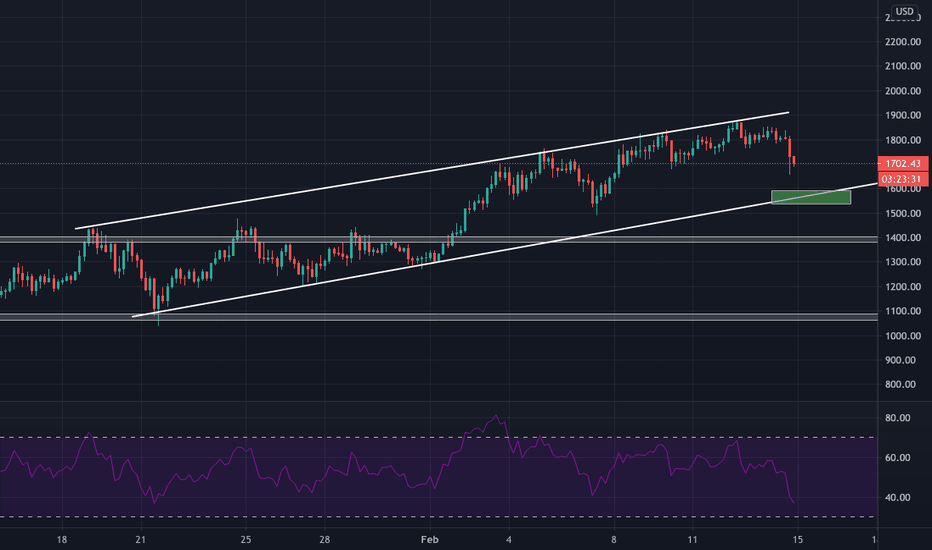932x550 pixels.
Task: Click the 2200.00 price axis label
Action: pyautogui.click(x=903, y=42)
